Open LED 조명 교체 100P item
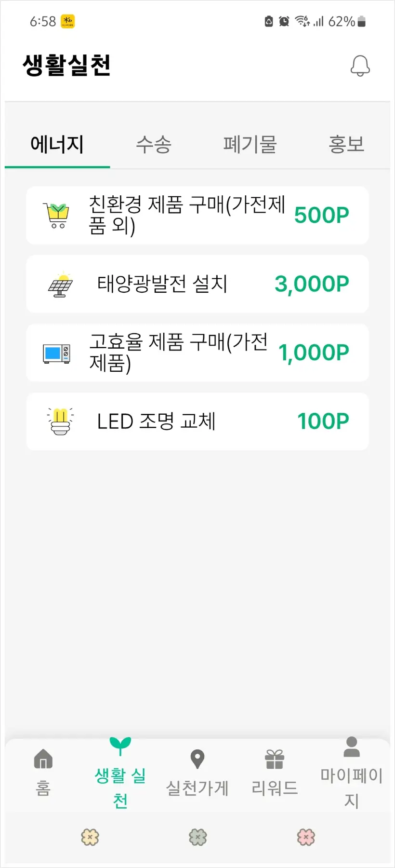Screen dimensions: 395x868 click(197, 421)
